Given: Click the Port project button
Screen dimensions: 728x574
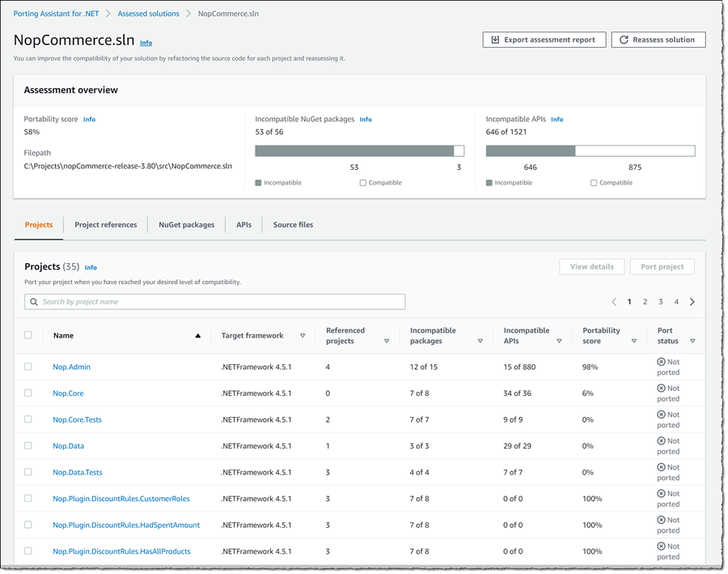Looking at the screenshot, I should click(662, 267).
